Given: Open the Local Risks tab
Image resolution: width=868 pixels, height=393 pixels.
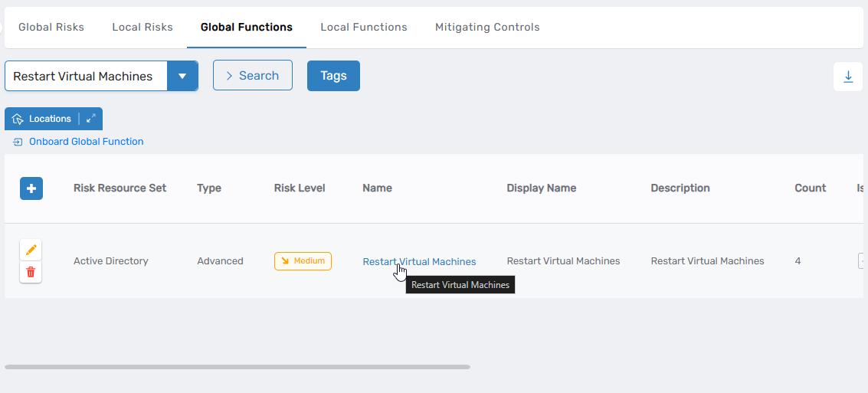Looking at the screenshot, I should coord(142,28).
